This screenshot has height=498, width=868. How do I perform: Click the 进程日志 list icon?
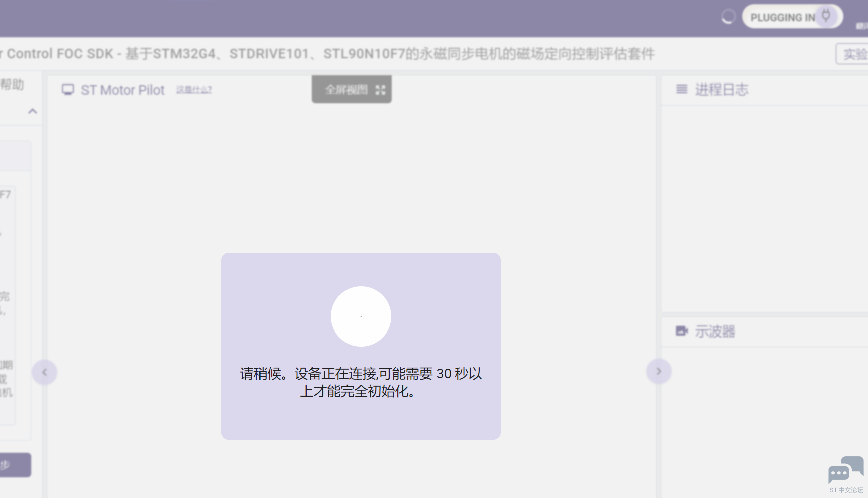pos(682,90)
